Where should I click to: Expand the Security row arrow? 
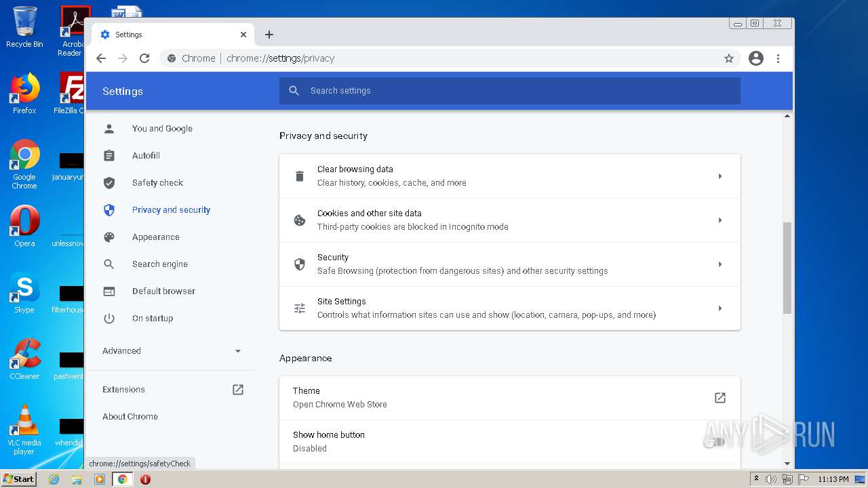click(720, 264)
